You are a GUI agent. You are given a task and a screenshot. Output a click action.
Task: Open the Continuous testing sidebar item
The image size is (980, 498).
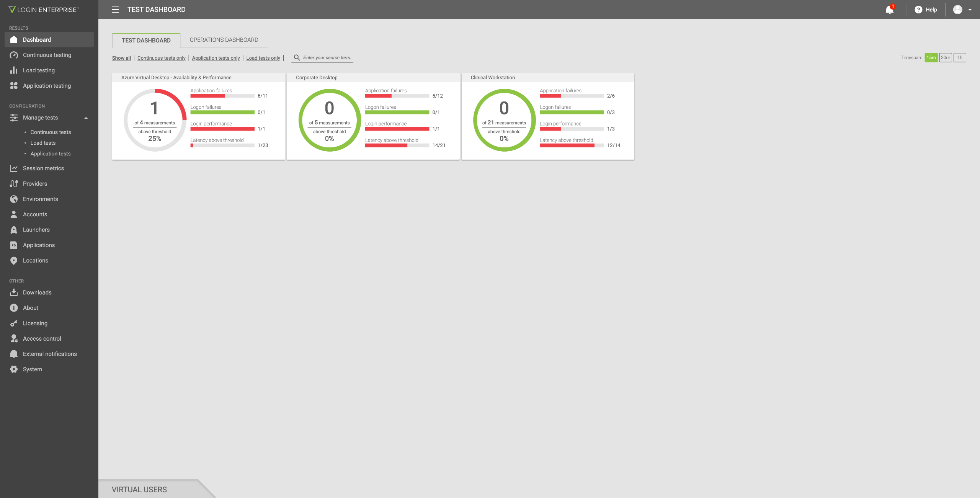[47, 55]
